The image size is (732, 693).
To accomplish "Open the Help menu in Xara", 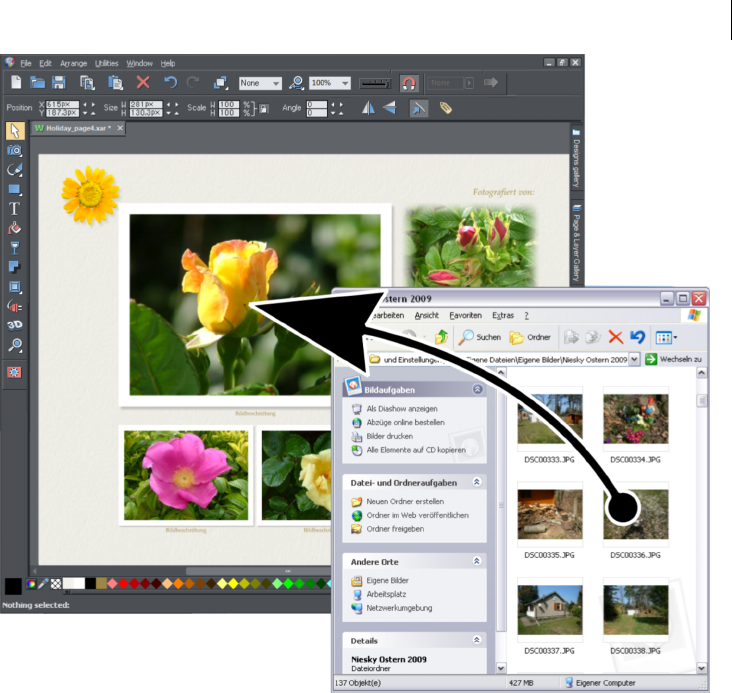I will pyautogui.click(x=168, y=64).
